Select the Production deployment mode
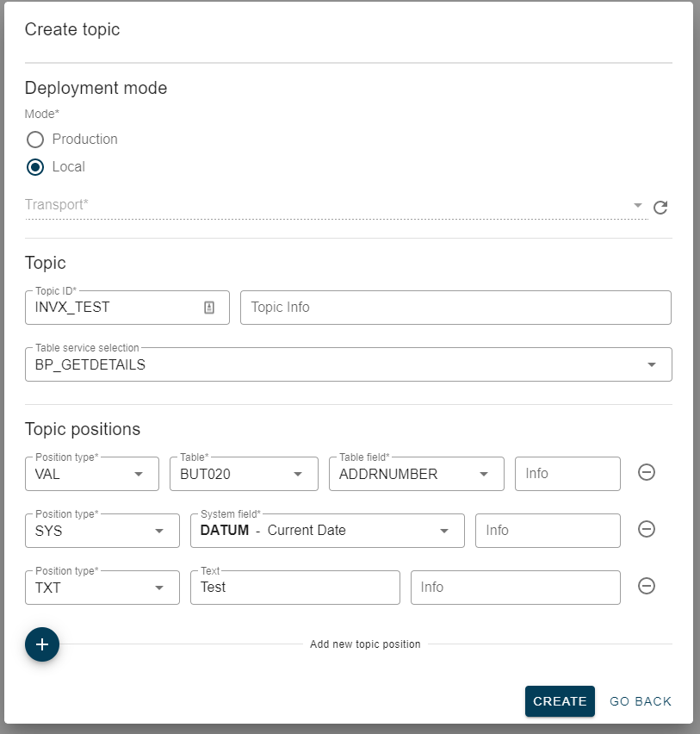Screen dimensions: 700x734 tap(35, 140)
